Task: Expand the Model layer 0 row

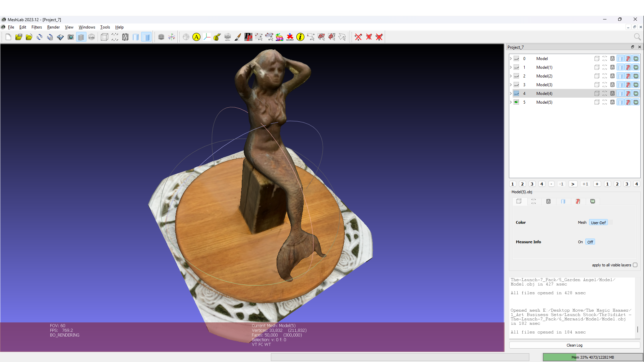Action: point(511,59)
